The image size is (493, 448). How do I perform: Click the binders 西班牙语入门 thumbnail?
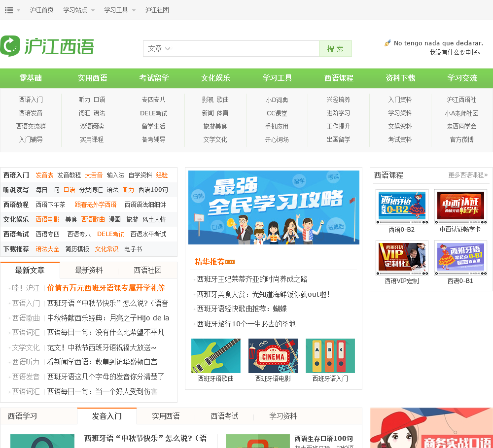pyautogui.click(x=330, y=356)
